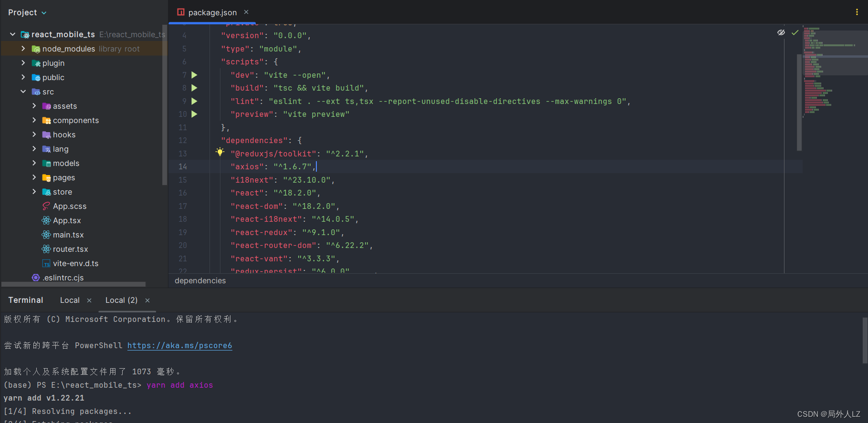868x423 pixels.
Task: Open the Project view dropdown
Action: [27, 12]
